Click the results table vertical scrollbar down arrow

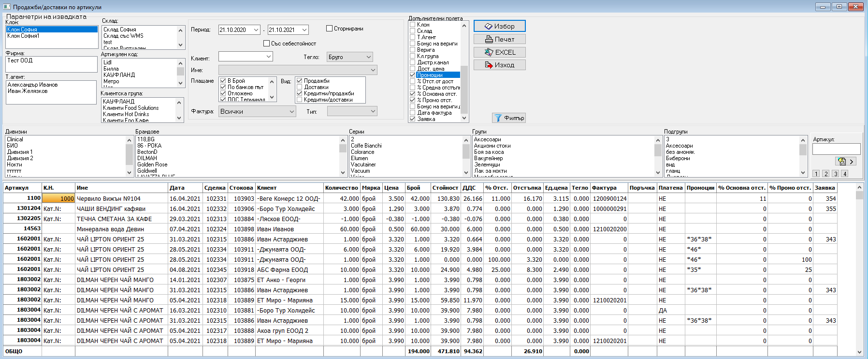pyautogui.click(x=859, y=352)
